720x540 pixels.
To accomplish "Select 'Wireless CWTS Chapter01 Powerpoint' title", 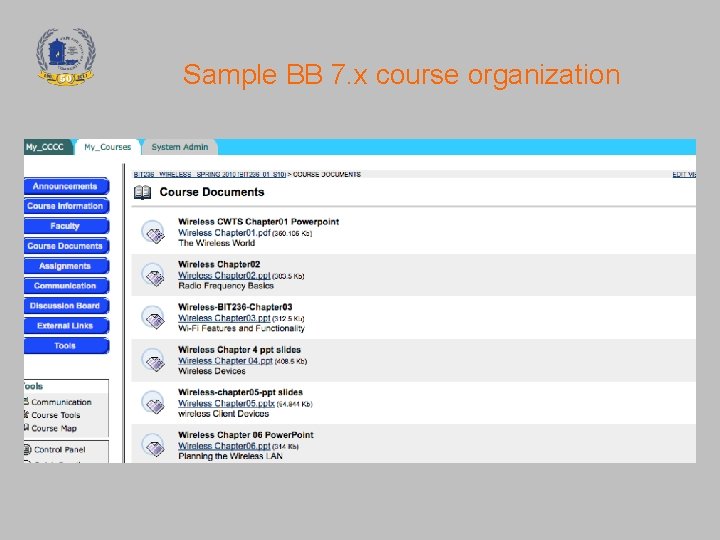I will point(259,222).
